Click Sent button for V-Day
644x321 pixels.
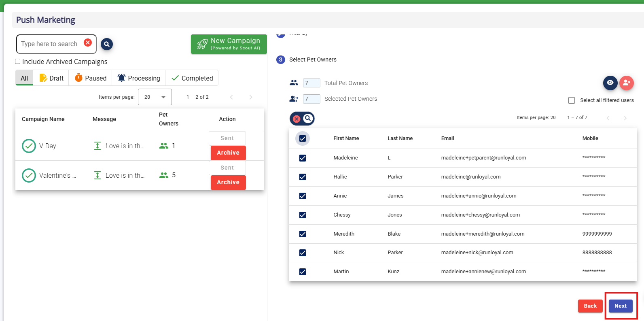(x=227, y=138)
